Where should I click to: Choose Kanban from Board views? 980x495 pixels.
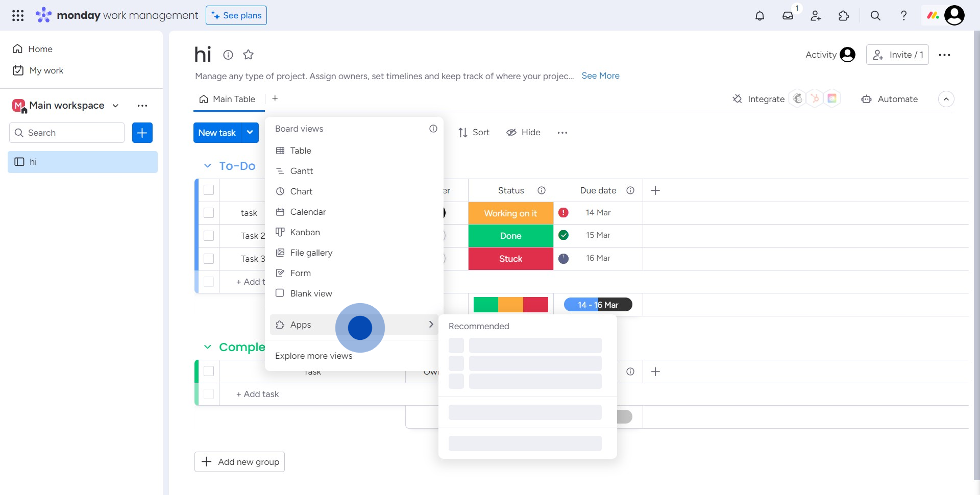[x=305, y=232]
